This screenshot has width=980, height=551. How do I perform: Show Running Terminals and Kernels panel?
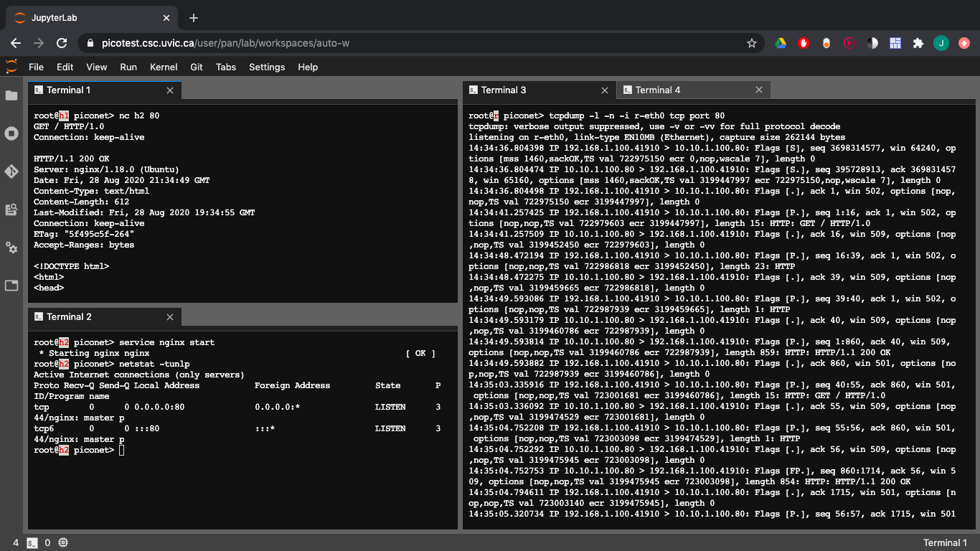pos(11,133)
